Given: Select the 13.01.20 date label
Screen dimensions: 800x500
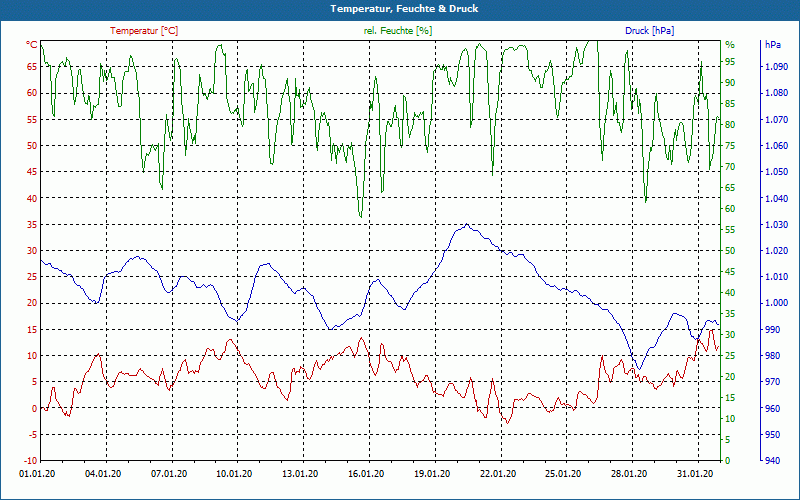Looking at the screenshot, I should pyautogui.click(x=300, y=474).
